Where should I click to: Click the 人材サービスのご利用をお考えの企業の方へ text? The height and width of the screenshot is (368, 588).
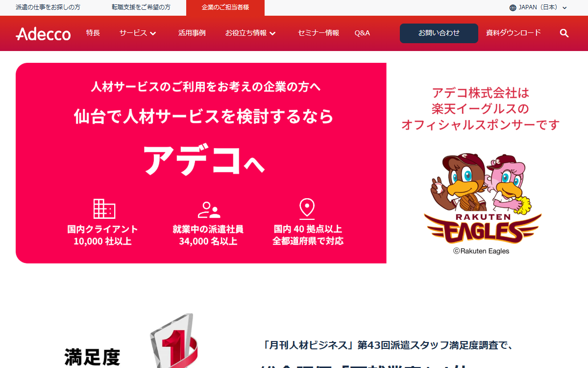tap(206, 87)
